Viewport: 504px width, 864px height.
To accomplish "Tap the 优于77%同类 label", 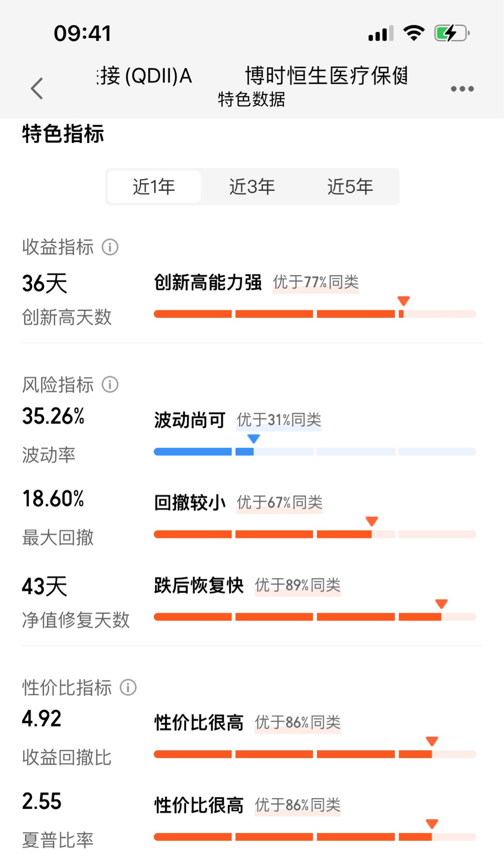I will tap(316, 282).
